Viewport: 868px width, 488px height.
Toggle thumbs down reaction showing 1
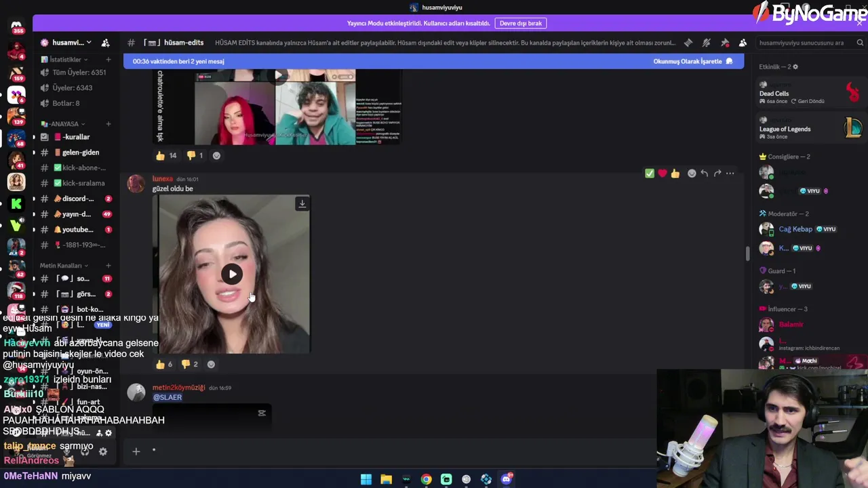coord(195,155)
